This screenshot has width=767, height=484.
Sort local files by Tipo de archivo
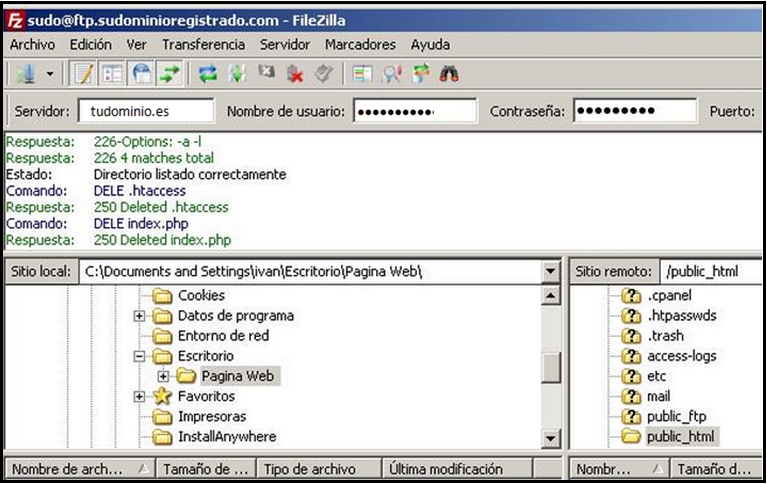point(319,469)
